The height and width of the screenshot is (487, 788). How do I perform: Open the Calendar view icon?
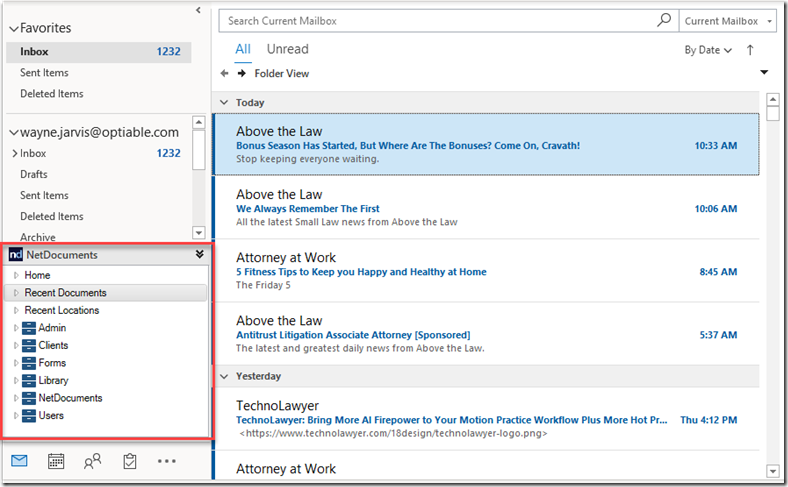point(56,461)
